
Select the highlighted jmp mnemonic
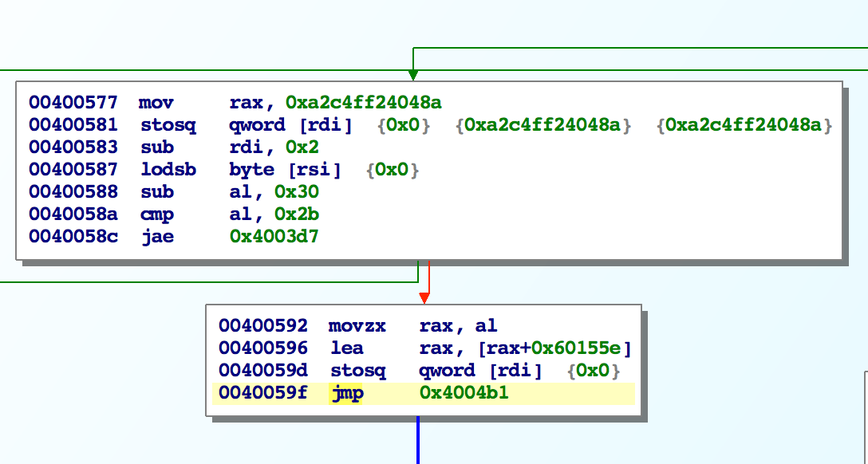(x=345, y=393)
